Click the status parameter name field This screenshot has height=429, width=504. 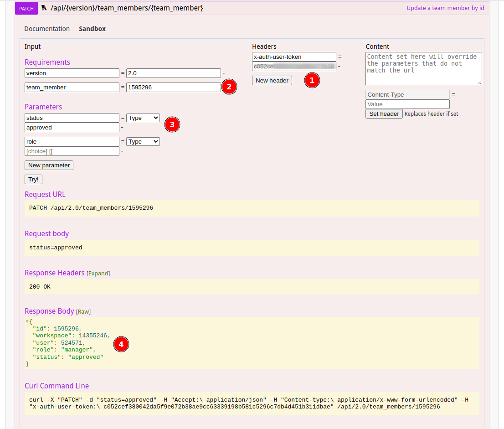(x=72, y=118)
